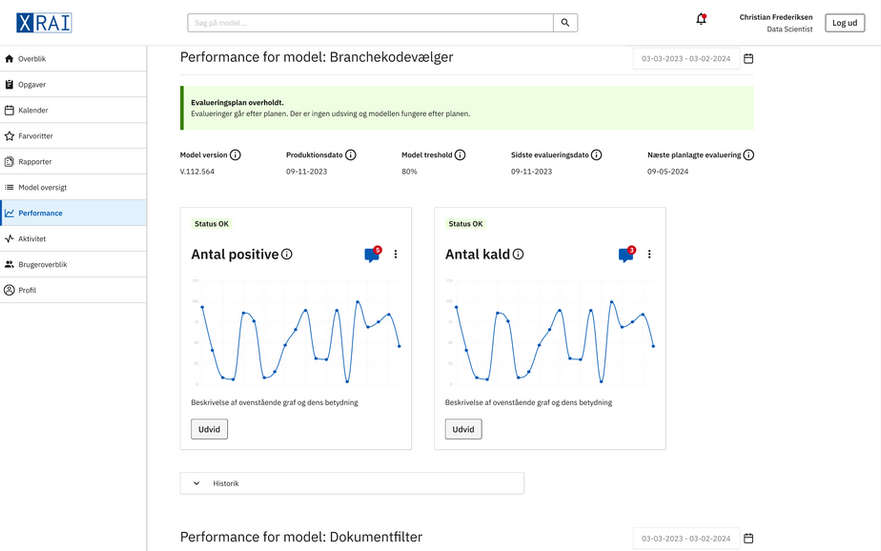Open Rapporter in the sidebar

pyautogui.click(x=35, y=162)
